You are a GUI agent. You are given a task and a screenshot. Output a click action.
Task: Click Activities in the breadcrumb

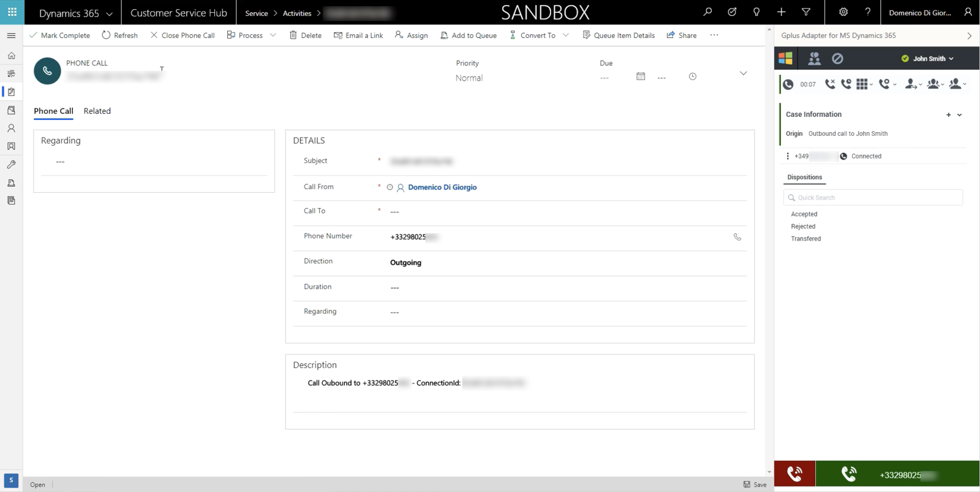tap(297, 13)
